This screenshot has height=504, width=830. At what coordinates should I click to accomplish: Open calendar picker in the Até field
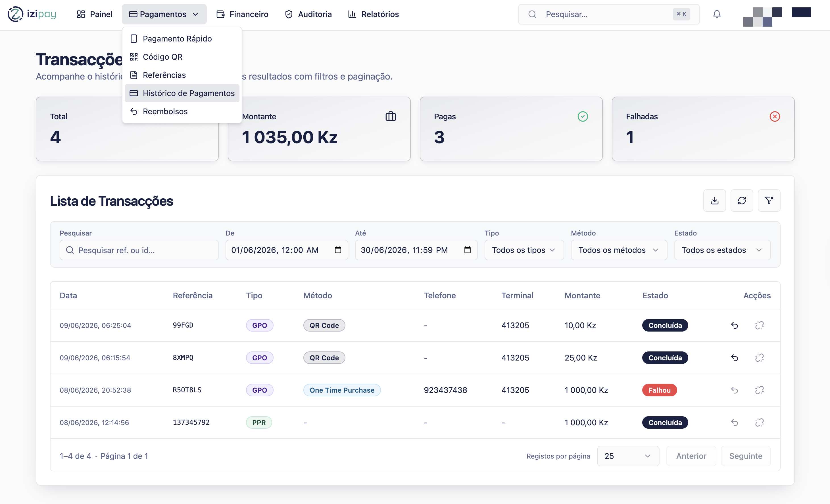pyautogui.click(x=468, y=250)
